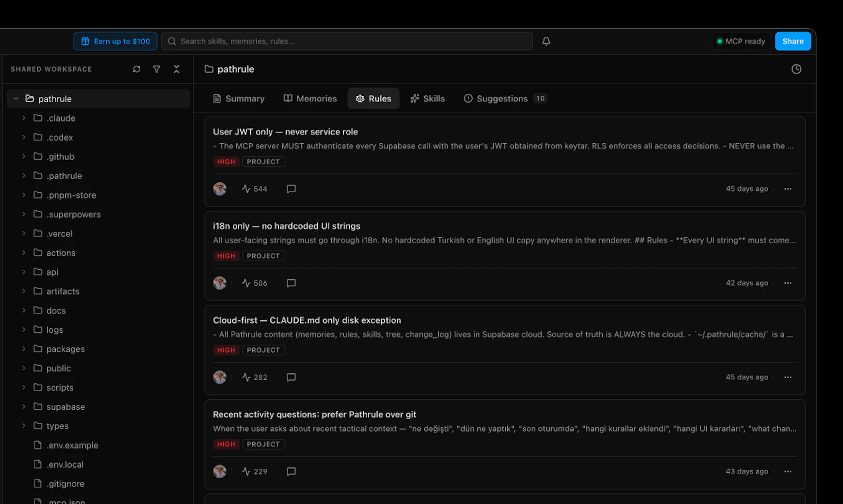Select the logs folder row

(99, 330)
